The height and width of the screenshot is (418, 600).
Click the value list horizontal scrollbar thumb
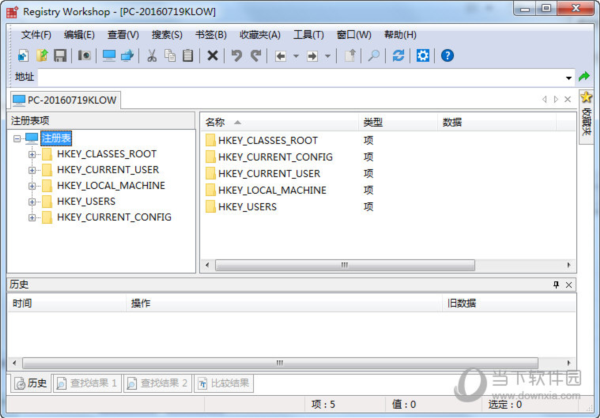tap(345, 265)
